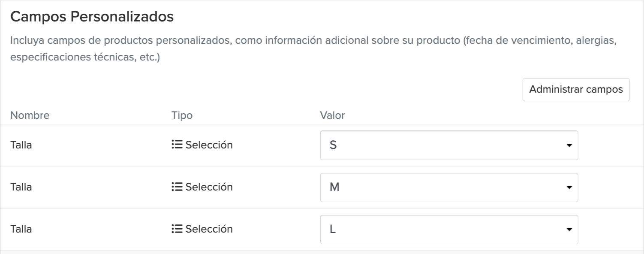Open the Talla dropdown showing S
The height and width of the screenshot is (254, 644).
448,145
